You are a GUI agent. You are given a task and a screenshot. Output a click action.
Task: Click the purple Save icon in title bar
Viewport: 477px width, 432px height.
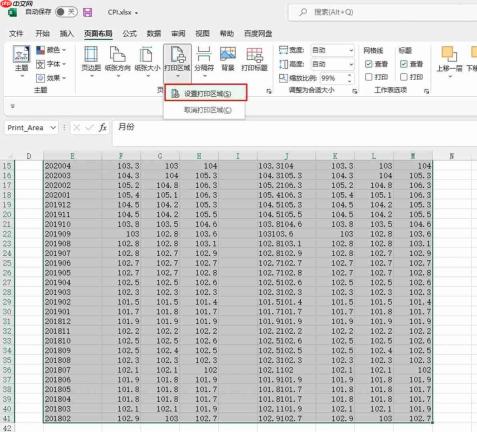[x=88, y=13]
